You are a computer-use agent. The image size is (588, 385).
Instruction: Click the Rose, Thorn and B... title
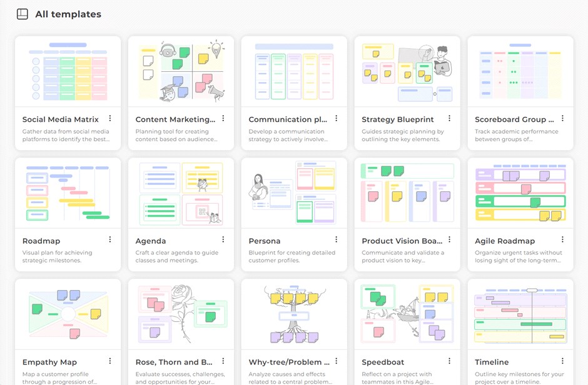pos(174,362)
